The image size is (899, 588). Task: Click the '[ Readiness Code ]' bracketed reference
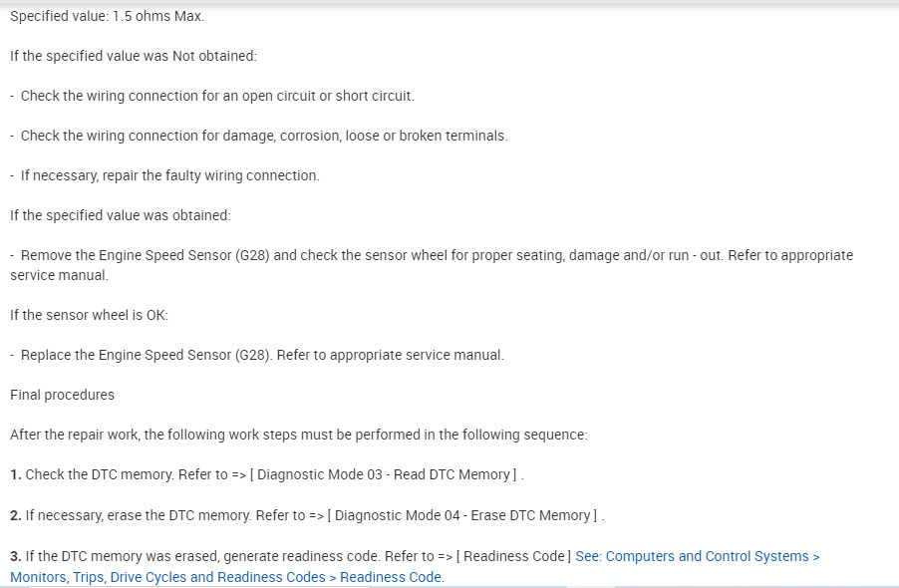coord(512,556)
